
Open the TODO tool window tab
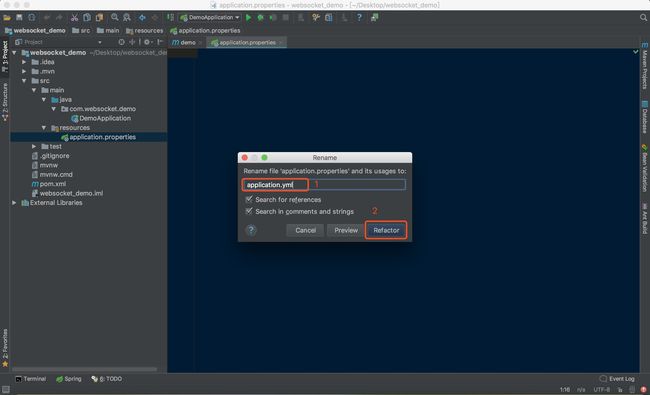coord(107,379)
